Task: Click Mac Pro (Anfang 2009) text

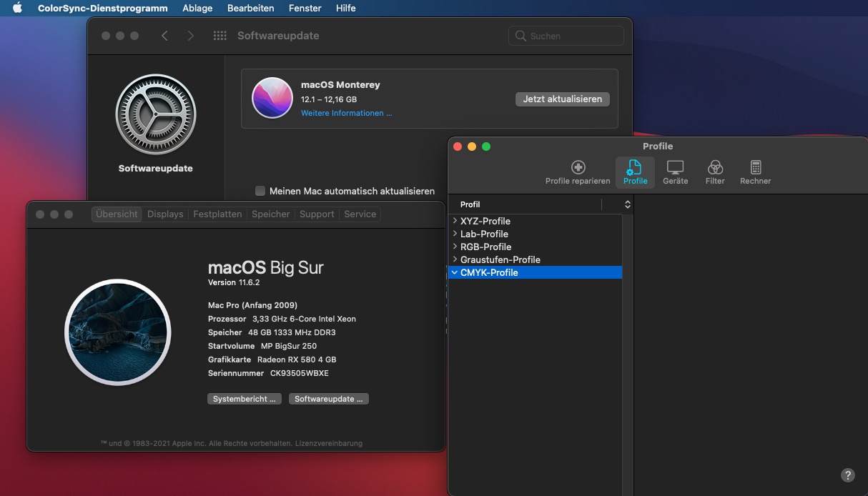Action: point(252,305)
